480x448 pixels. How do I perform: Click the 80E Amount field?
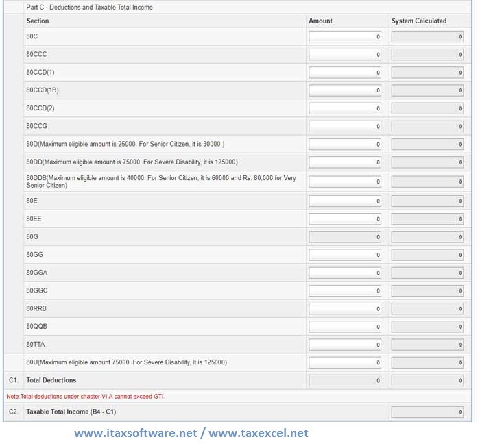pyautogui.click(x=345, y=201)
